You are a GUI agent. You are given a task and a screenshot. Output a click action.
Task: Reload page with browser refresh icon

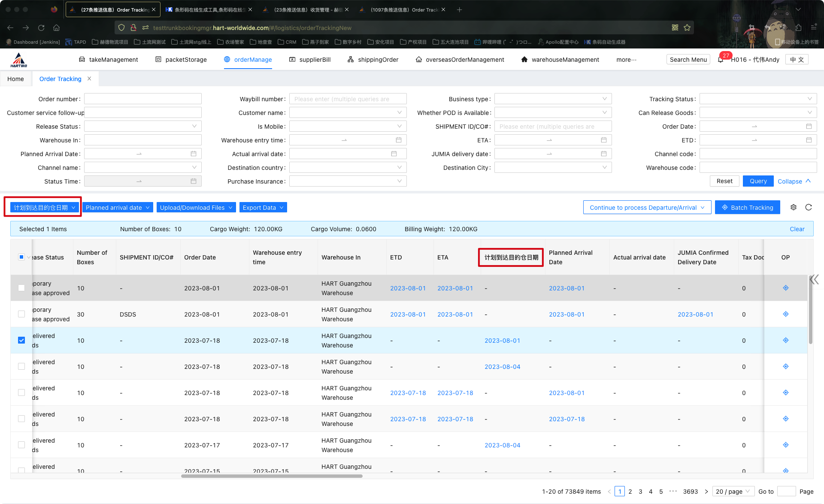[x=41, y=27]
